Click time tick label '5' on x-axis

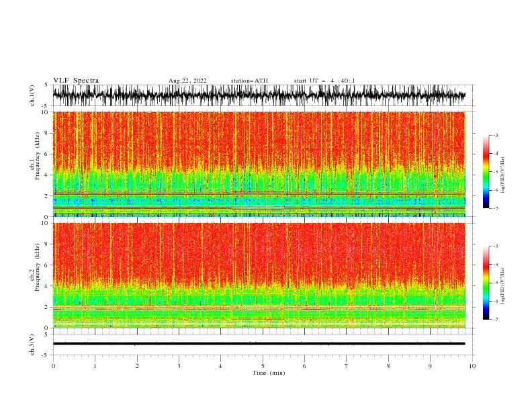click(263, 366)
